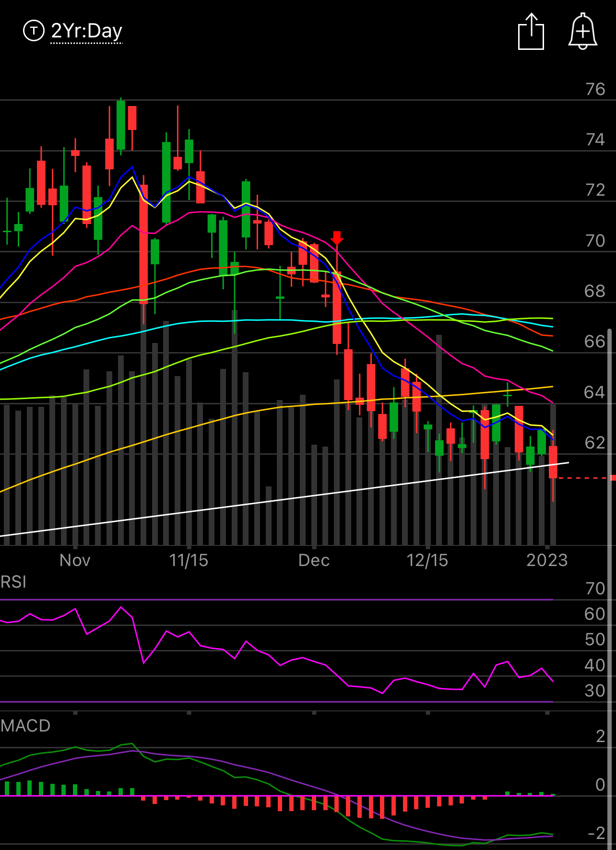Add a price alert with bell icon
The height and width of the screenshot is (850, 616).
click(x=582, y=31)
